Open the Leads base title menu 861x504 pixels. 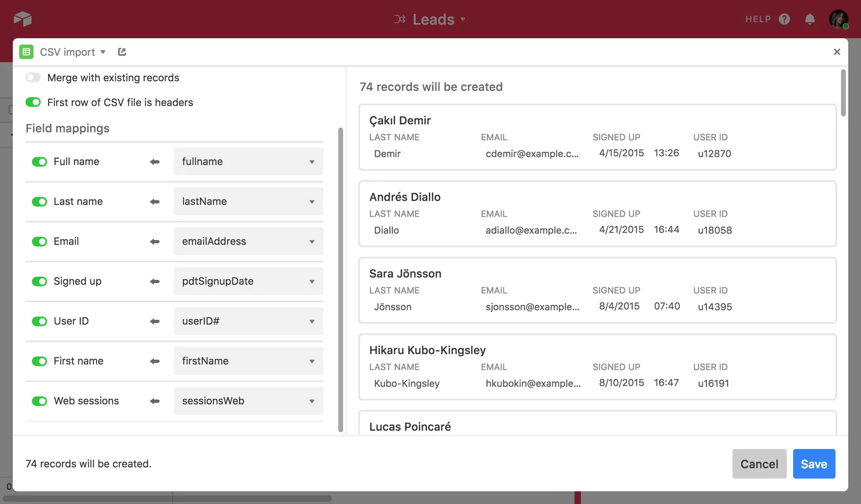pos(433,19)
